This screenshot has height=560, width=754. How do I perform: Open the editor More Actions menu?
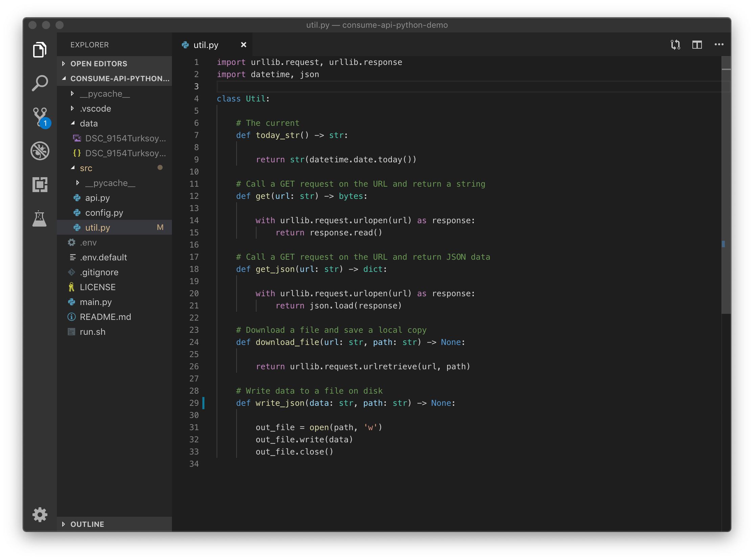click(719, 45)
